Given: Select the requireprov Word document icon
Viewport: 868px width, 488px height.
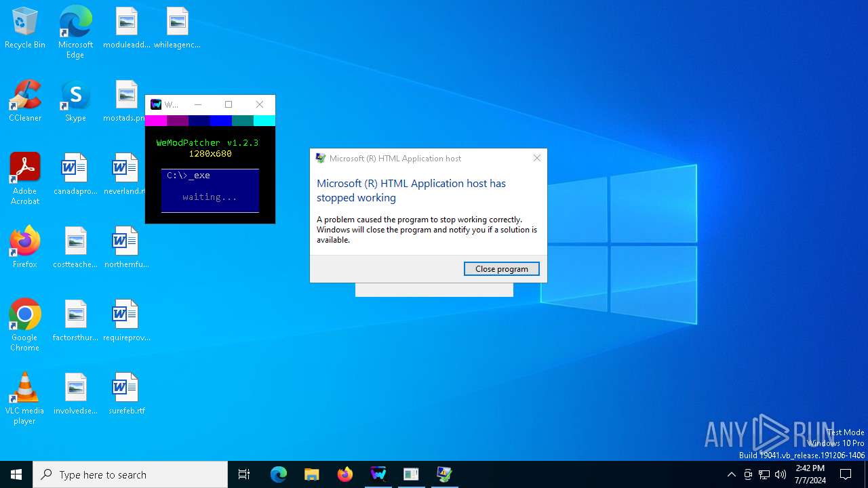Looking at the screenshot, I should 125,315.
